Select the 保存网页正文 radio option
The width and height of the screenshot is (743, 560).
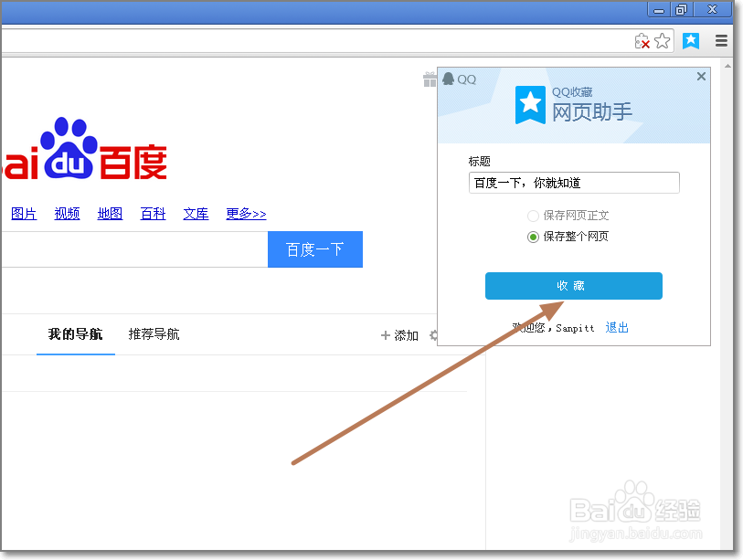(533, 216)
